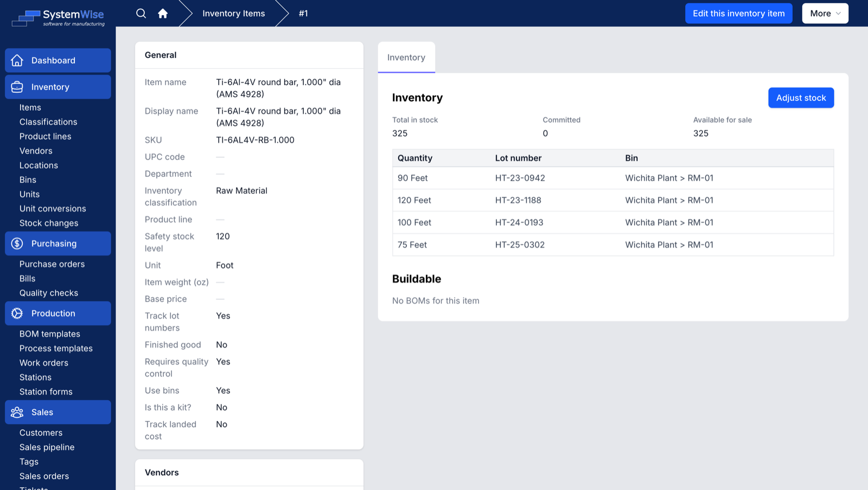The width and height of the screenshot is (868, 490).
Task: Click the 120 Feet quantity cell
Action: (x=414, y=200)
